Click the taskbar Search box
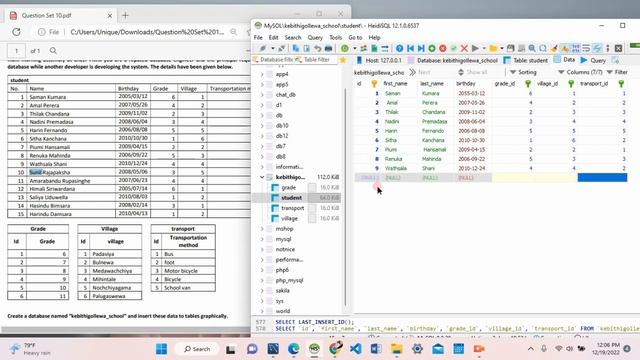The width and height of the screenshot is (640, 360). coord(198,349)
